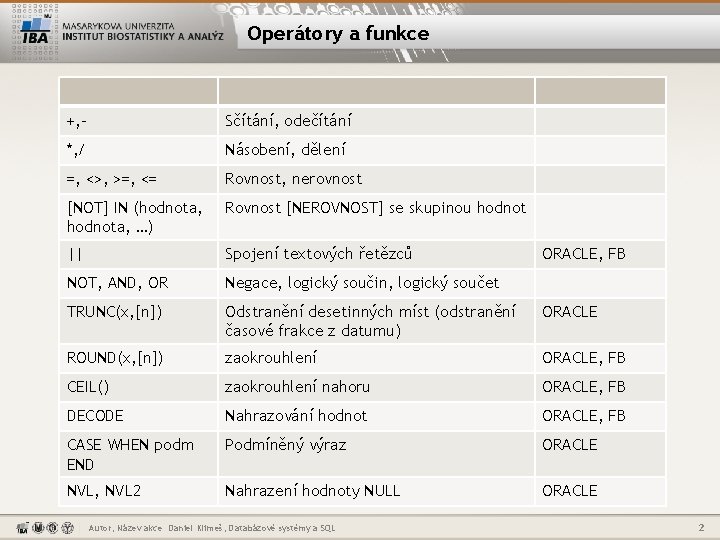Click the empty first-column header cell

tap(138, 91)
